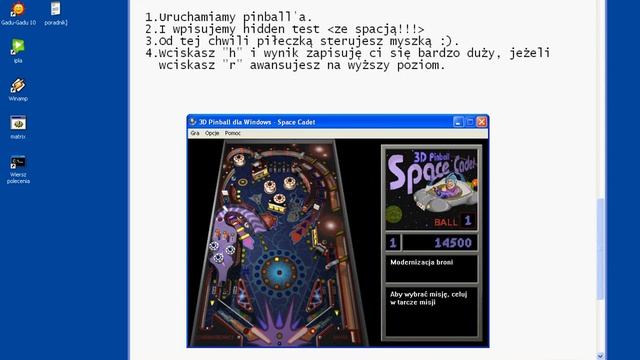Click the 'Modernizacja broni' message box
Viewport: 640px width, 360px height.
tap(431, 268)
